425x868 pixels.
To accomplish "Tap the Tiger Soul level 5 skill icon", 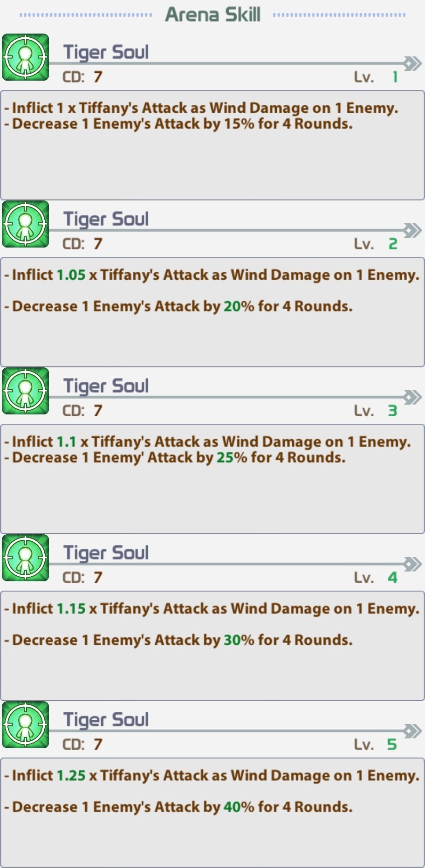I will coord(26,724).
